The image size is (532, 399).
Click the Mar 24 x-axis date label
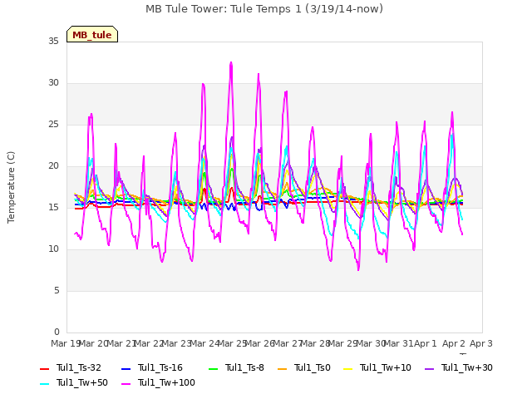pyautogui.click(x=204, y=343)
